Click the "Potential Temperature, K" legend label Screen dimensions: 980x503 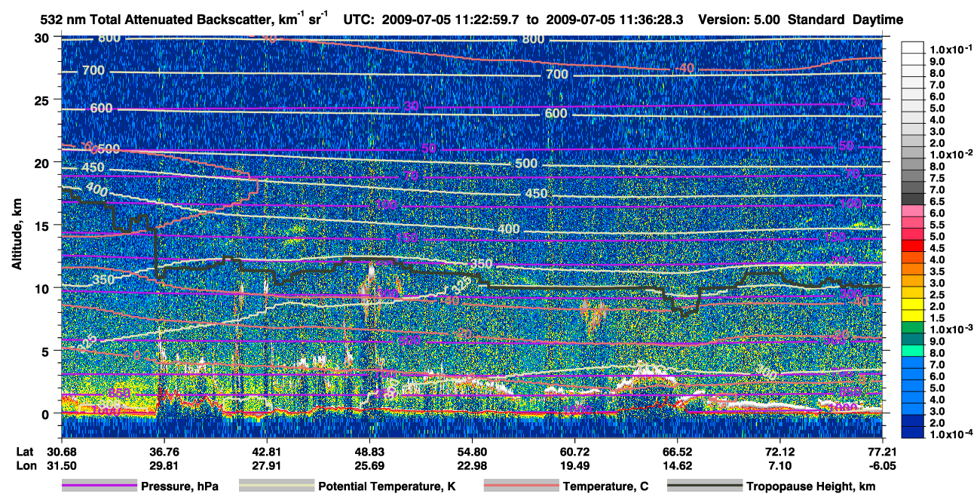tap(387, 487)
